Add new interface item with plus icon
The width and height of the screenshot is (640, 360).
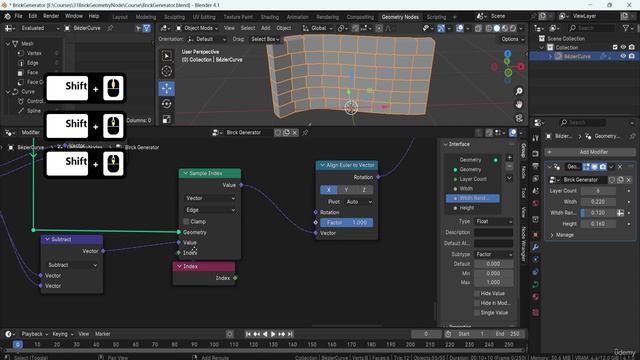tap(509, 157)
